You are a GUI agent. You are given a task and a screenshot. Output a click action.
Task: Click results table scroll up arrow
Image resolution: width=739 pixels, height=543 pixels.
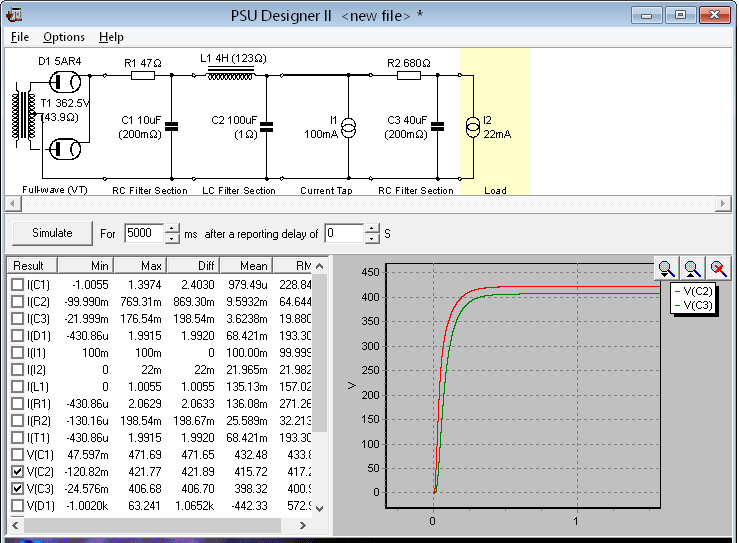tap(320, 266)
